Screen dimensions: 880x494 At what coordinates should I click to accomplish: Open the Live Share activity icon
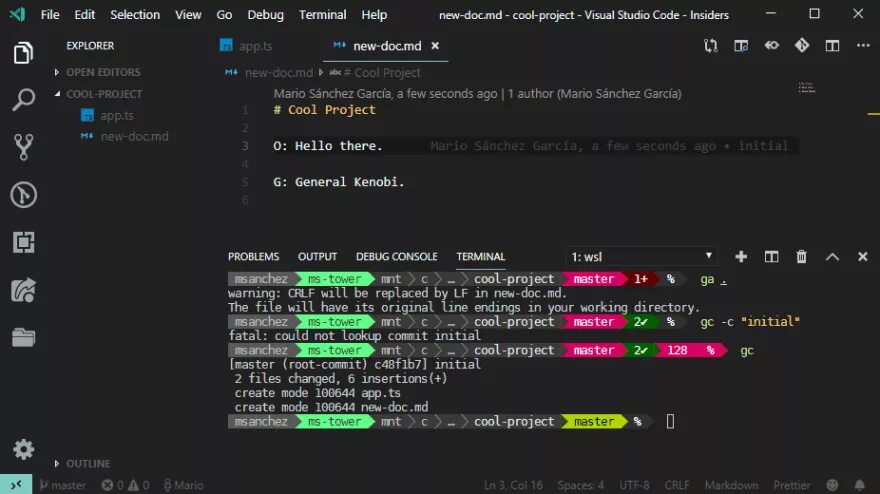(x=23, y=290)
